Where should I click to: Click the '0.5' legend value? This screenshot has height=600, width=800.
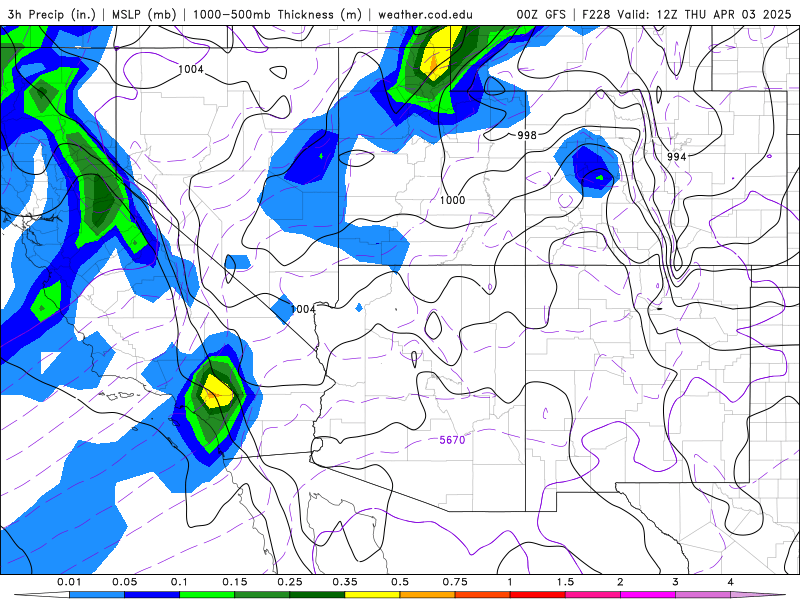point(400,582)
